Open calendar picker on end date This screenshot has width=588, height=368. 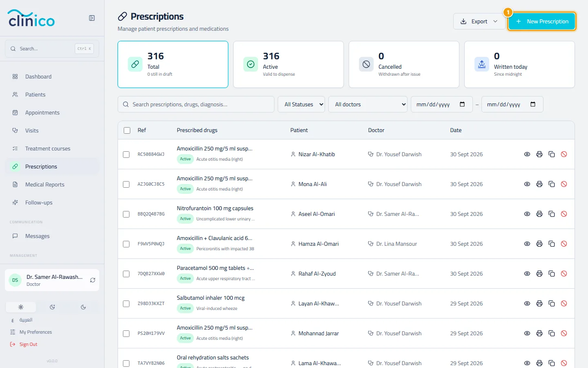pos(533,104)
